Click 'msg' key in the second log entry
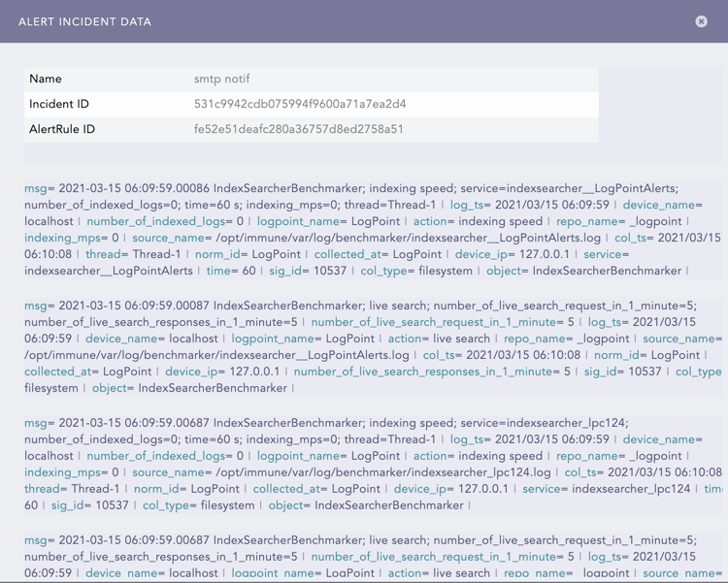Screen dimensions: 728x583 click(x=36, y=306)
